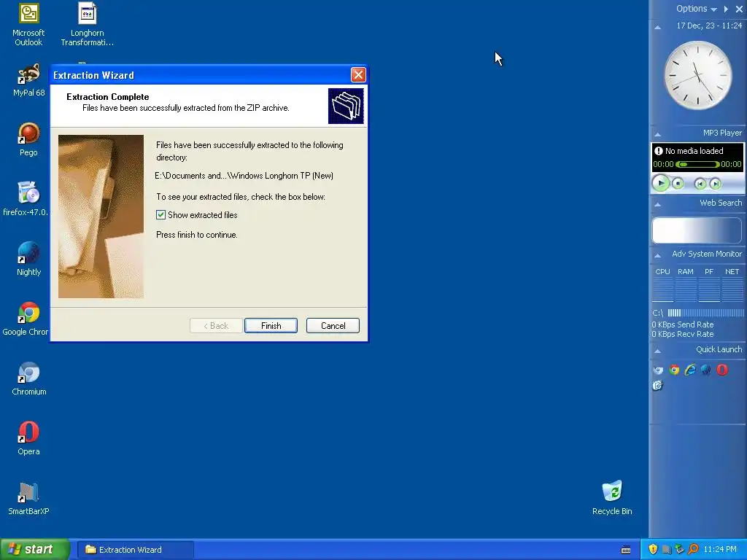Open the Microsoft Outlook desktop icon
The image size is (747, 560).
(x=28, y=25)
